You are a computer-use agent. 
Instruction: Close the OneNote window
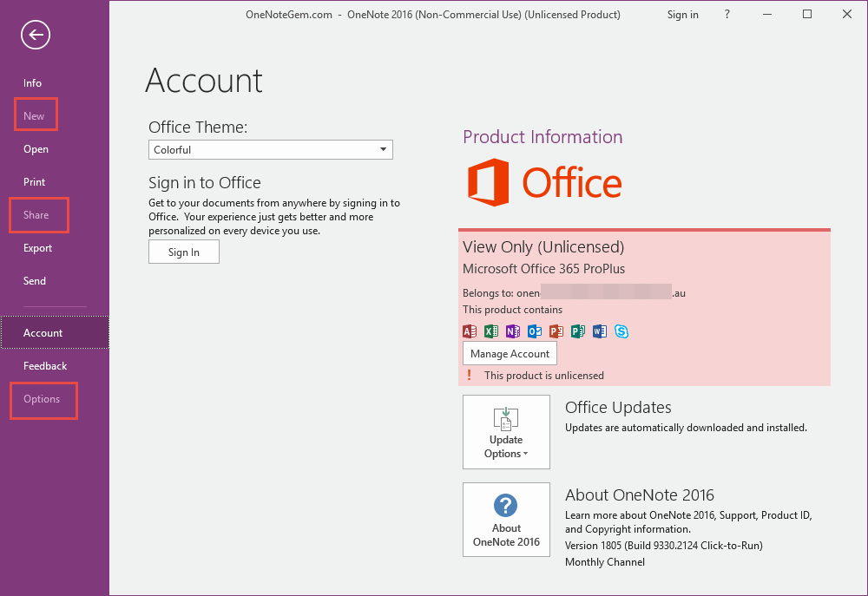(847, 15)
